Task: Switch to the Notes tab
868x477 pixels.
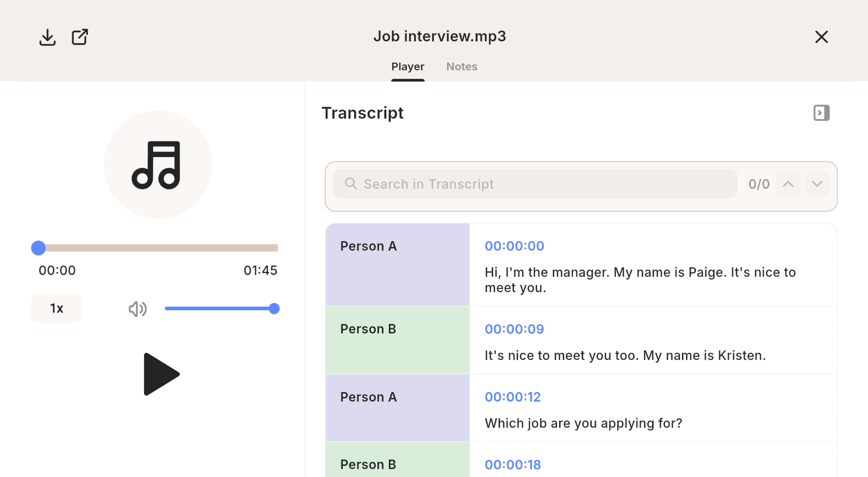Action: tap(462, 66)
